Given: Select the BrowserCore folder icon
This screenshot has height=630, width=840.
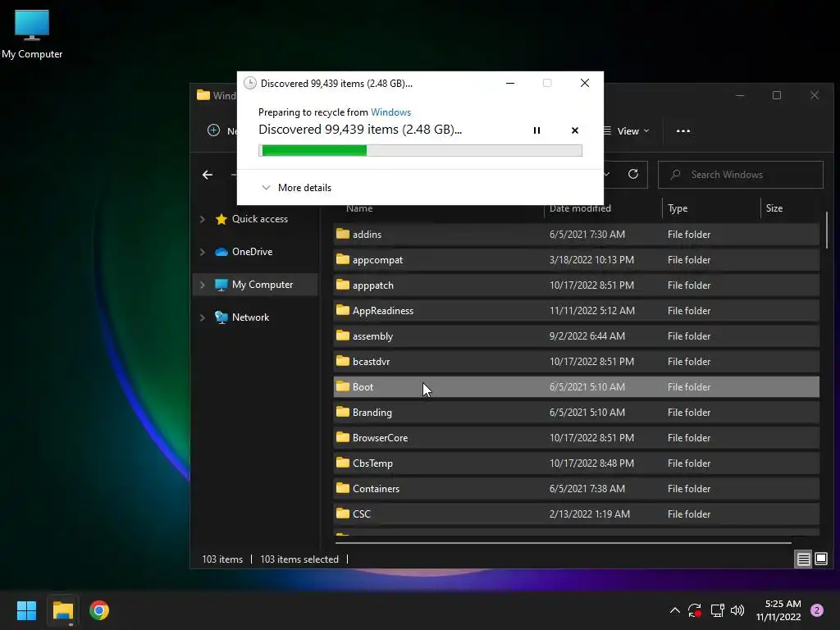Looking at the screenshot, I should (x=343, y=438).
